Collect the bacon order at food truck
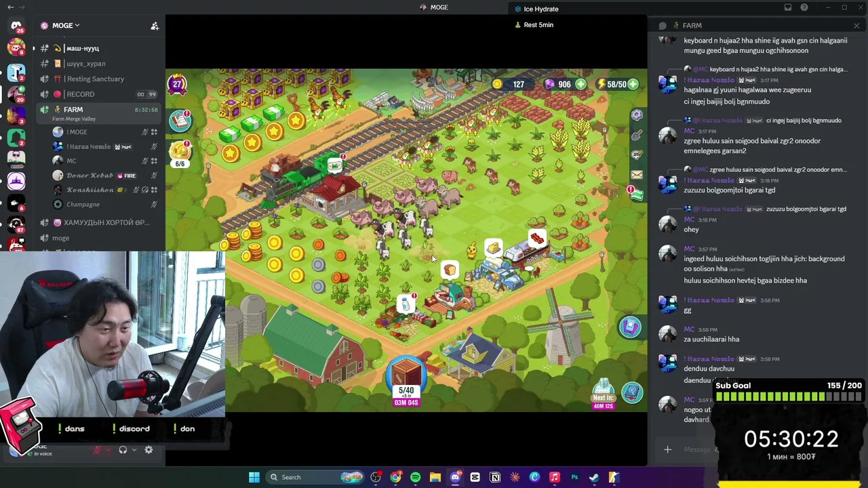This screenshot has height=488, width=868. click(x=536, y=238)
